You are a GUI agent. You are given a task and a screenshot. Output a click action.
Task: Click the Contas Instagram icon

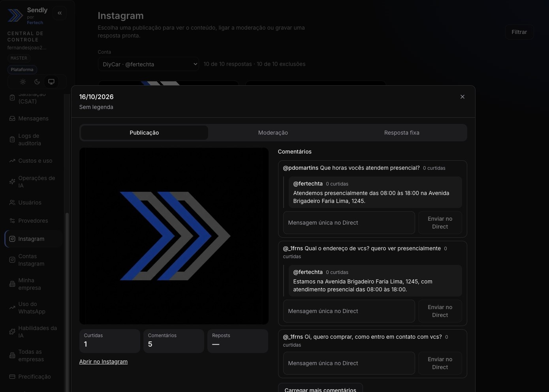tap(12, 260)
